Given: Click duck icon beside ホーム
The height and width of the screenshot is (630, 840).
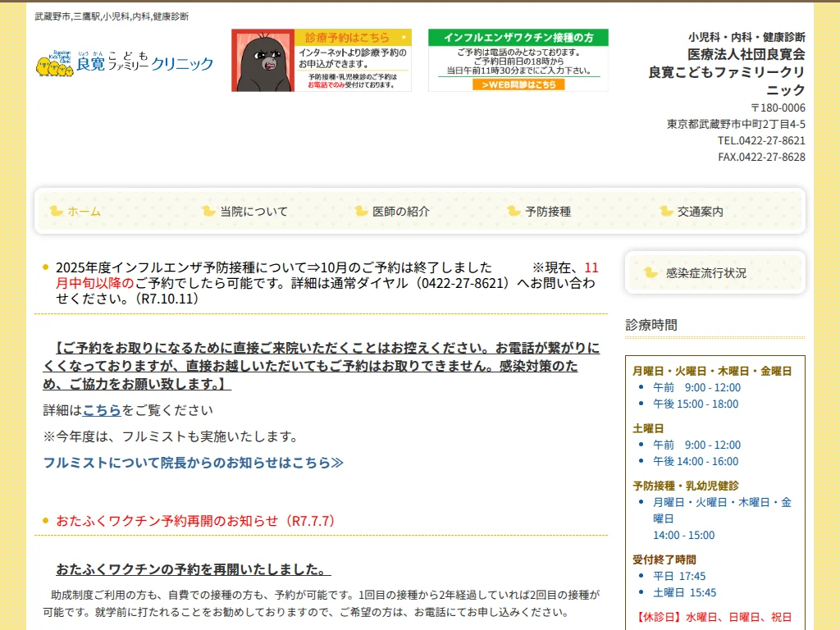Looking at the screenshot, I should (57, 211).
